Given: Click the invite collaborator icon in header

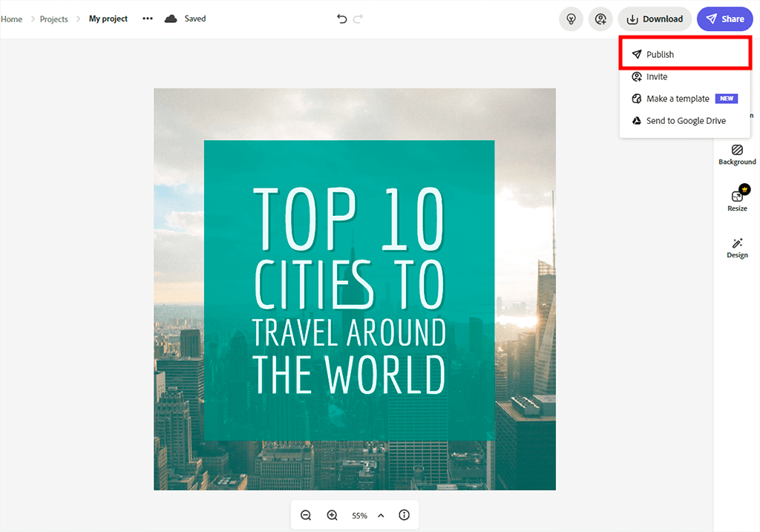Looking at the screenshot, I should [x=600, y=19].
